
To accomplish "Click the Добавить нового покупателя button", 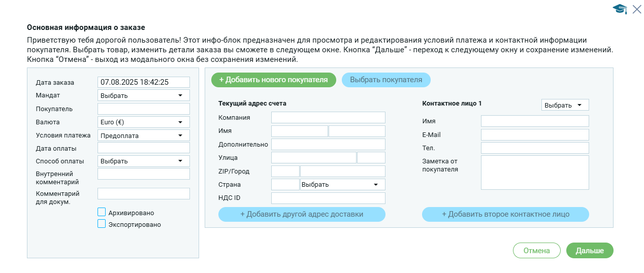I will pyautogui.click(x=273, y=80).
